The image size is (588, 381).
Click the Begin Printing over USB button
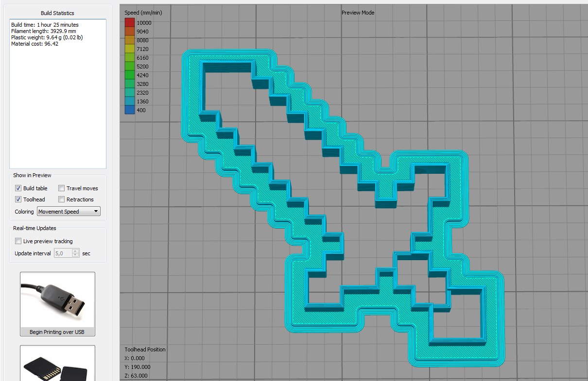click(57, 331)
